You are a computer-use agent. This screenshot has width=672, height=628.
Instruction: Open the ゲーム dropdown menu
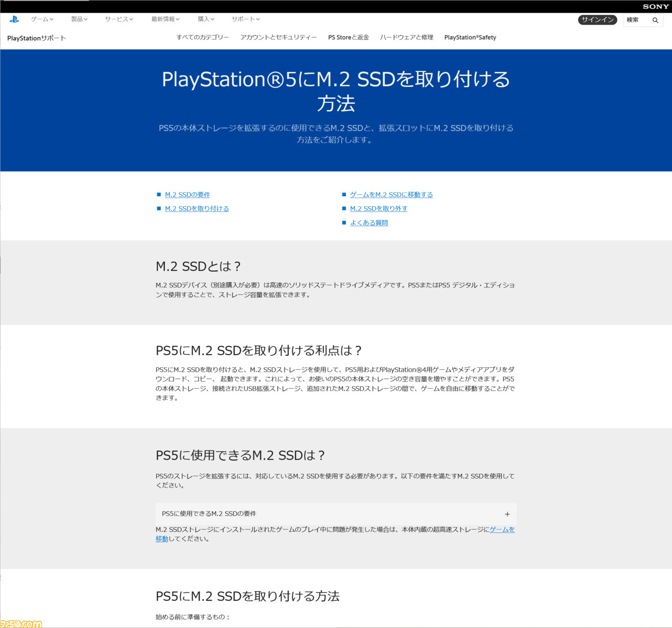42,19
